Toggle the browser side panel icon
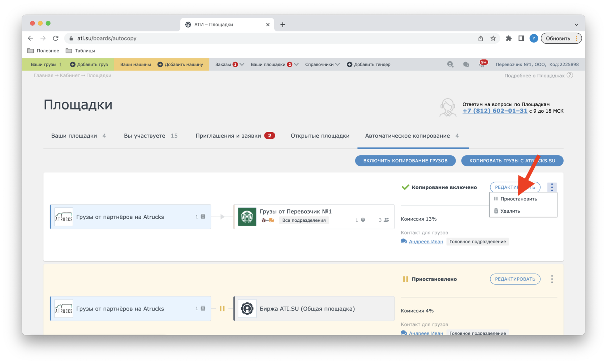 click(521, 38)
